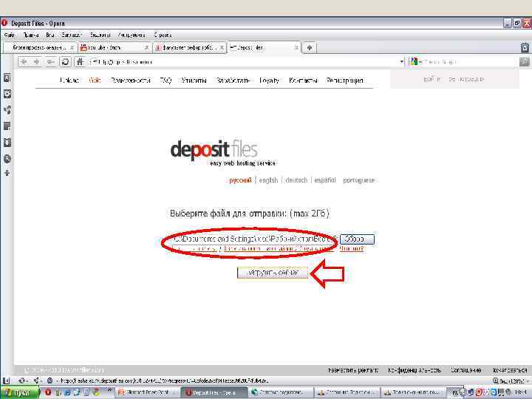The height and width of the screenshot is (399, 532).
Task: Click the Gold link in site menu
Action: pos(95,81)
